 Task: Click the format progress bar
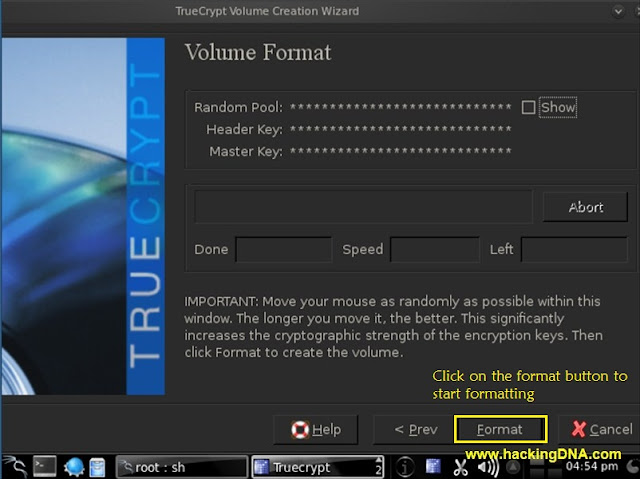coord(363,206)
